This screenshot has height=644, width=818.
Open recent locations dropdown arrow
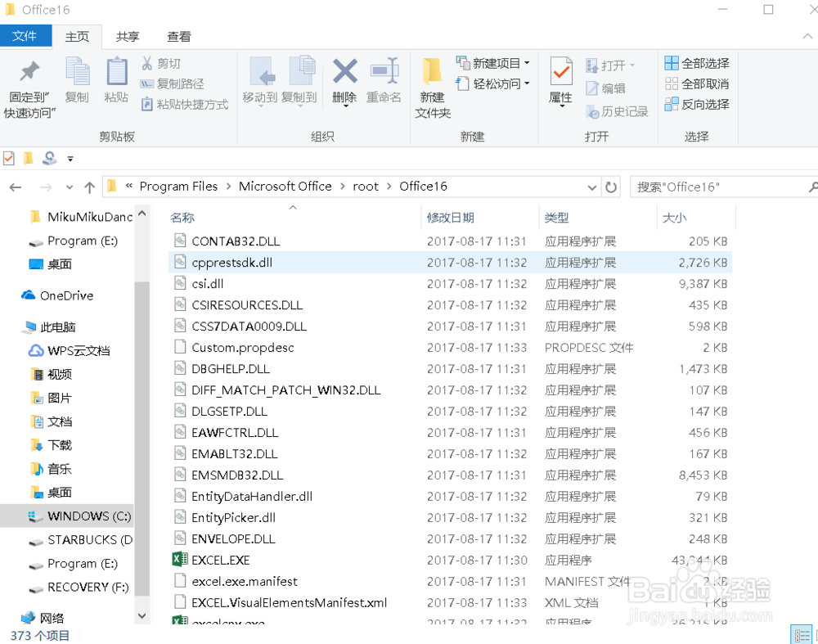point(70,187)
